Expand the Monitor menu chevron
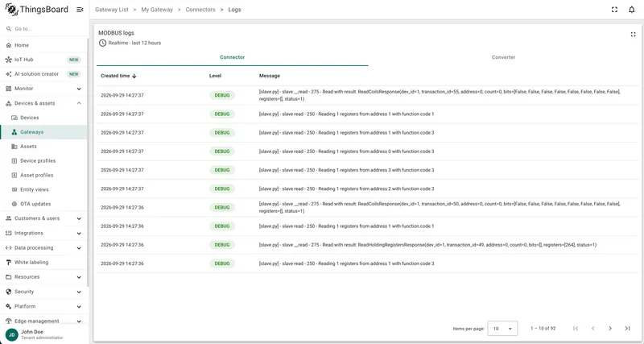This screenshot has width=644, height=344. tap(79, 89)
